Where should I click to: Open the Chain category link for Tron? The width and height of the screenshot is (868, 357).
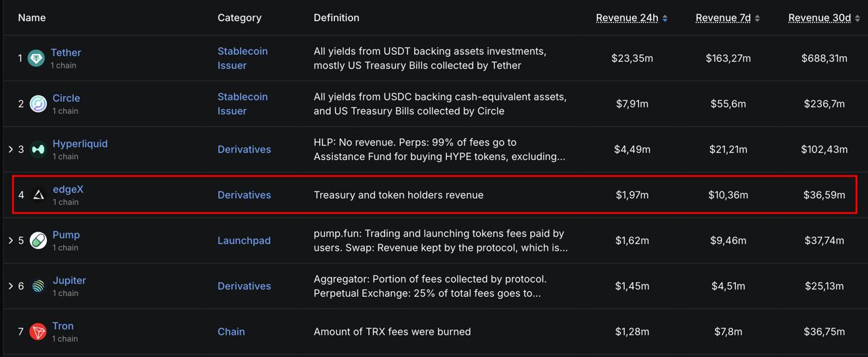[x=231, y=331]
